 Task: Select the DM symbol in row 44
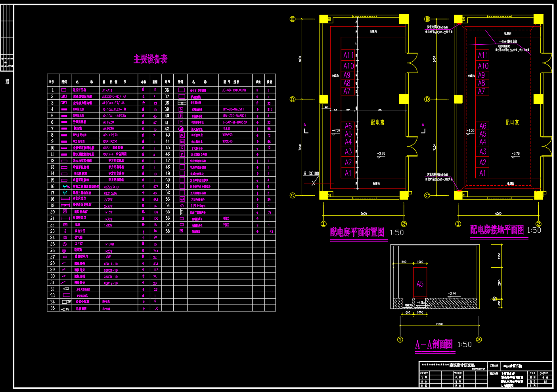tap(182, 141)
